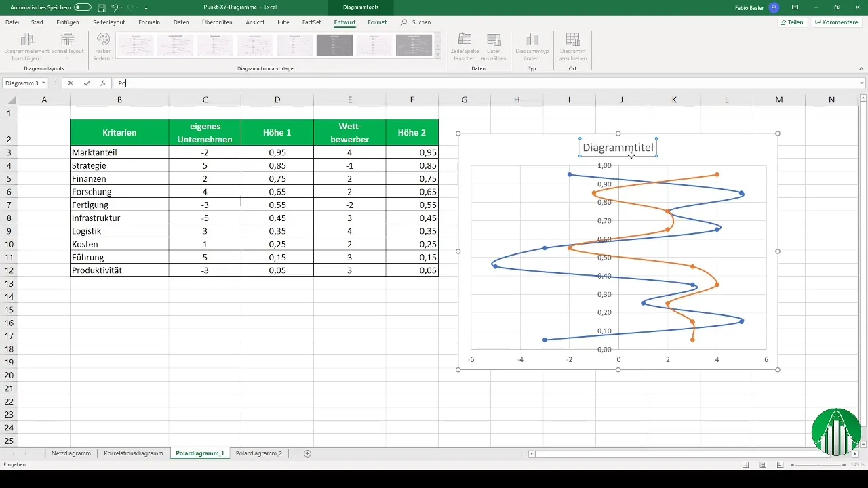Switch to the Start ribbon tab

38,22
